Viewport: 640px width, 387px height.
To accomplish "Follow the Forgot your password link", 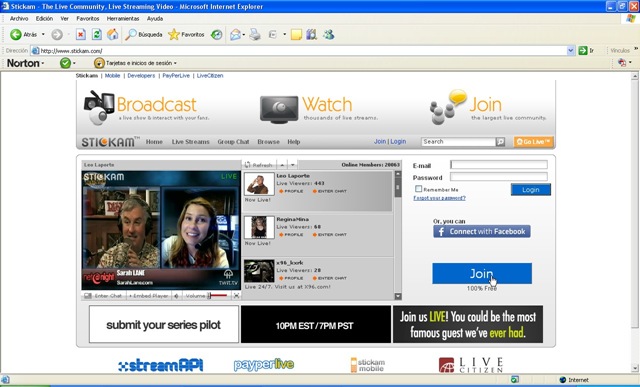I will (x=439, y=198).
